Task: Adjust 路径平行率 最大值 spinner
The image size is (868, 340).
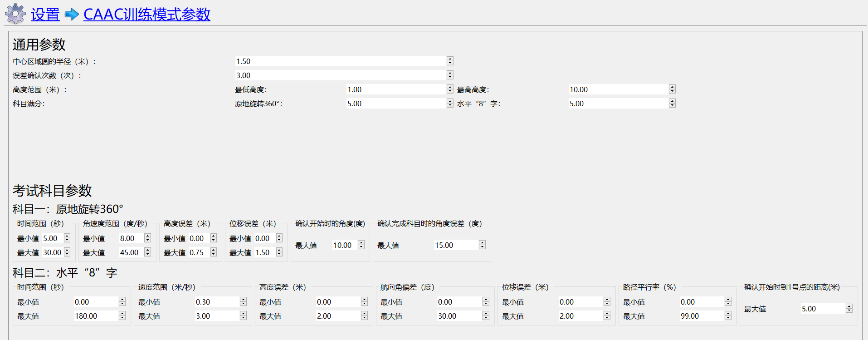Action: click(x=728, y=316)
